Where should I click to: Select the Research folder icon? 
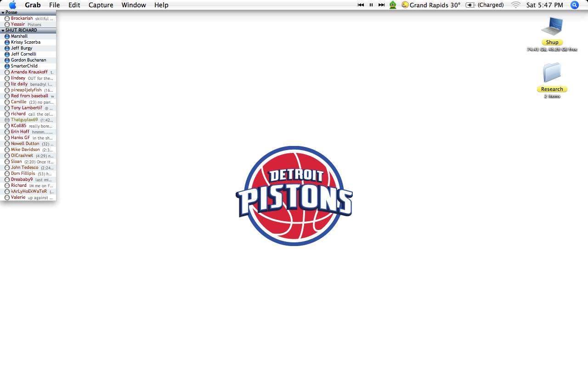552,73
